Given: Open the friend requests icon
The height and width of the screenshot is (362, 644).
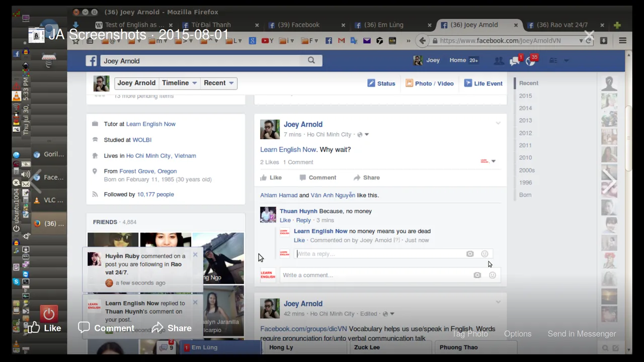Looking at the screenshot, I should [x=499, y=61].
